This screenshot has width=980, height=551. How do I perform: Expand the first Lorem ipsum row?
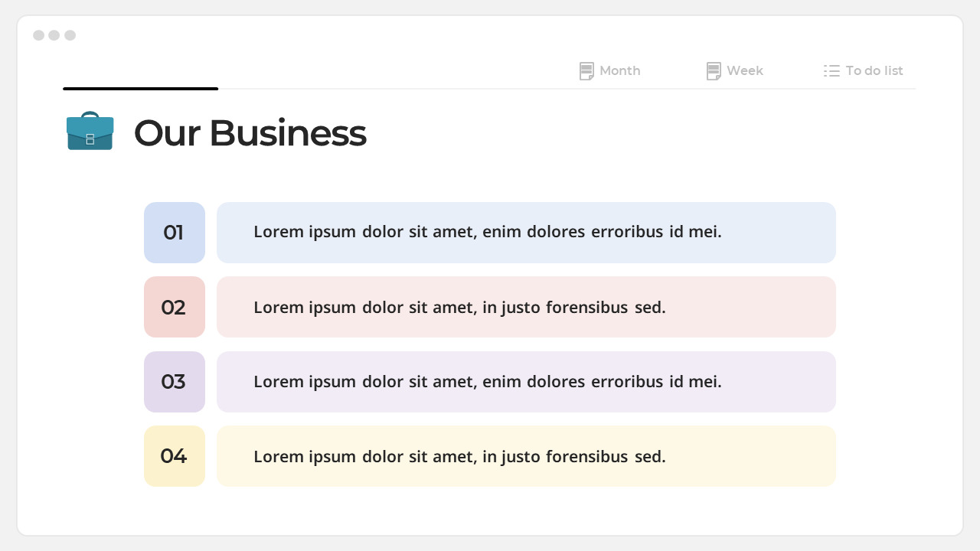[x=526, y=232]
